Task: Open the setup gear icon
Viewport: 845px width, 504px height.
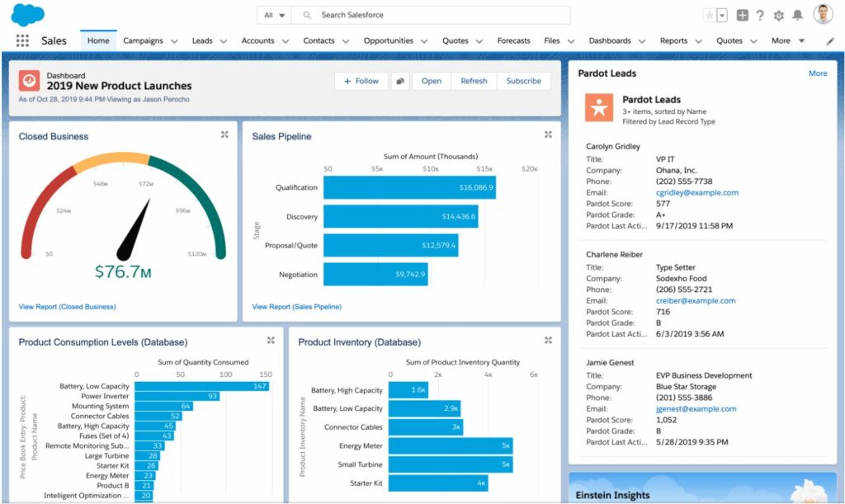Action: (779, 16)
